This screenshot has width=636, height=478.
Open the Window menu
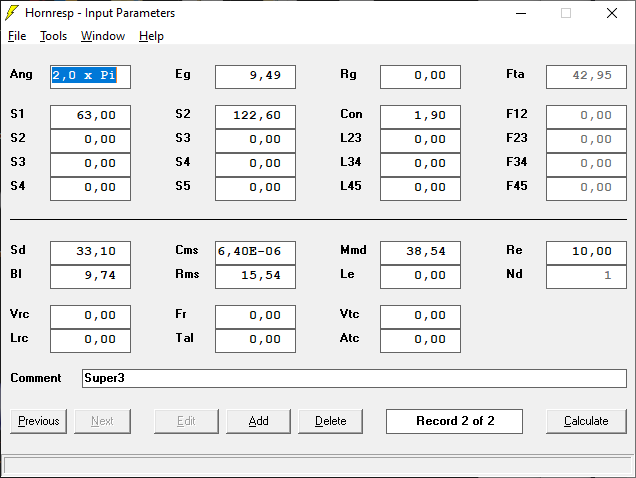103,36
